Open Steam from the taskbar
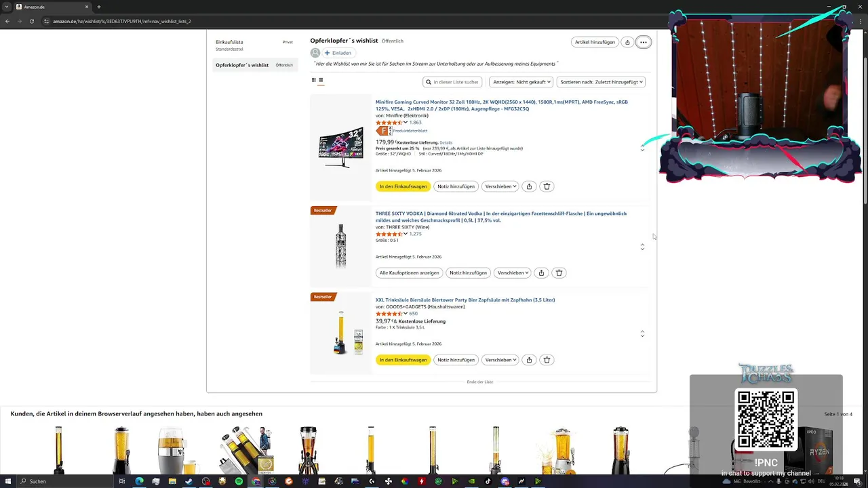Viewport: 868px width, 488px height. pyautogui.click(x=189, y=481)
